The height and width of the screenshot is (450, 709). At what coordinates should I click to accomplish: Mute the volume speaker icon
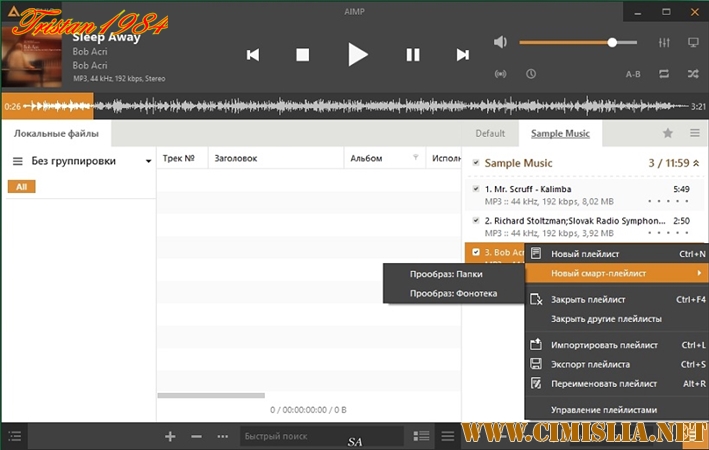[501, 43]
